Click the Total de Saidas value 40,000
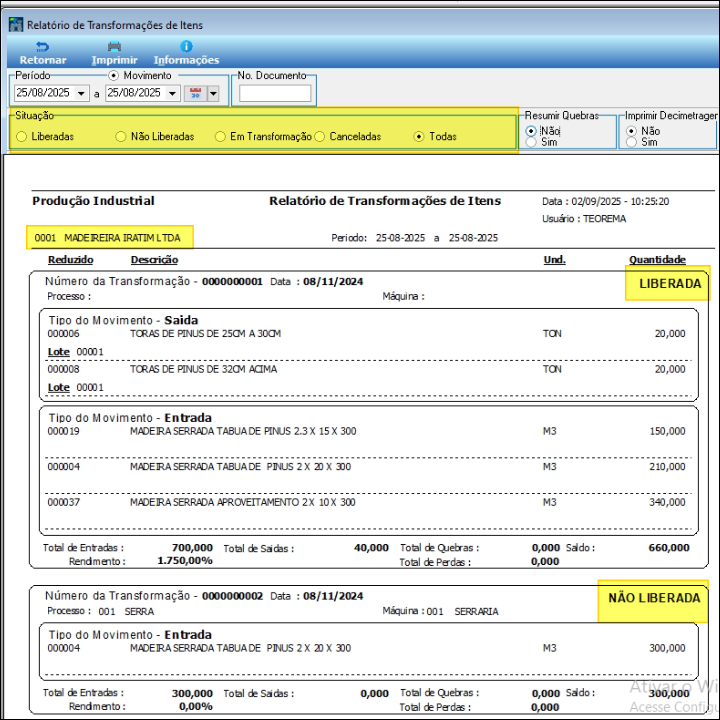The image size is (720, 720). 371,548
